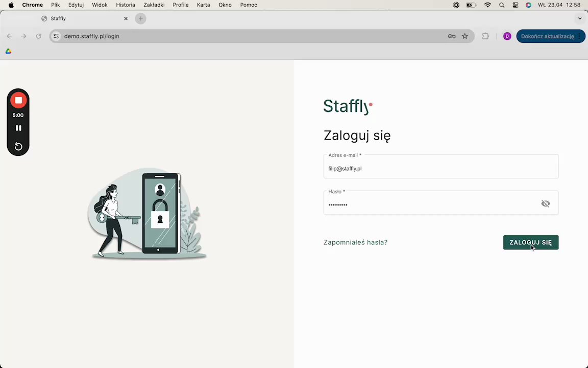Open Spotlight search in the menu bar
The image size is (588, 368).
pos(502,5)
